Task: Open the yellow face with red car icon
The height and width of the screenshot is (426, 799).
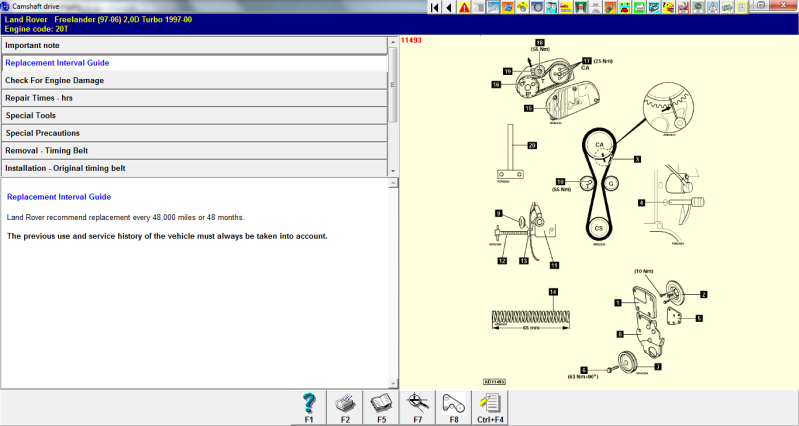Action: (624, 7)
